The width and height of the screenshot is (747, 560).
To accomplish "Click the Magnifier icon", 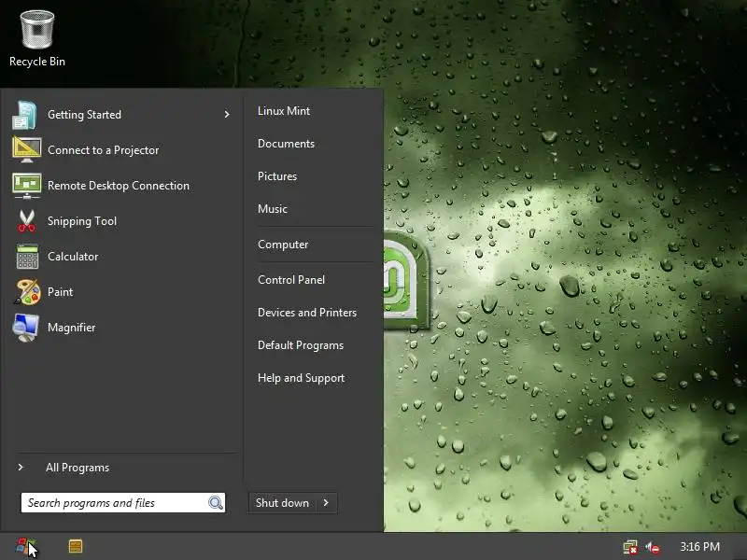I will pyautogui.click(x=26, y=328).
